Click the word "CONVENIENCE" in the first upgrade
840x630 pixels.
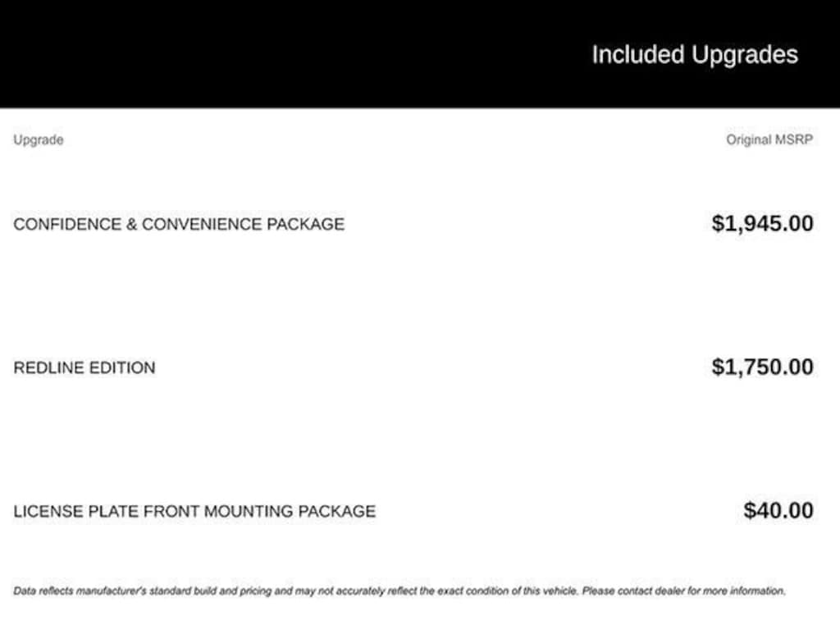(x=202, y=224)
